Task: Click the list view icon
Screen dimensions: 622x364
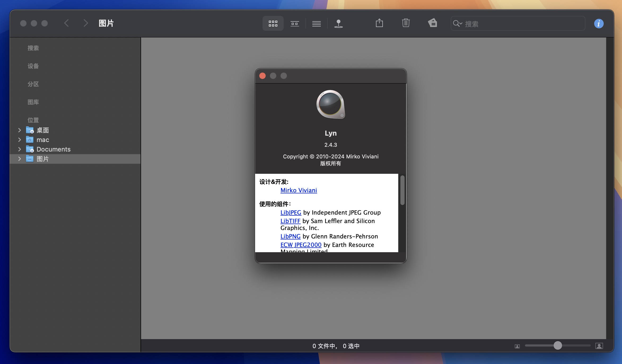Action: [316, 23]
